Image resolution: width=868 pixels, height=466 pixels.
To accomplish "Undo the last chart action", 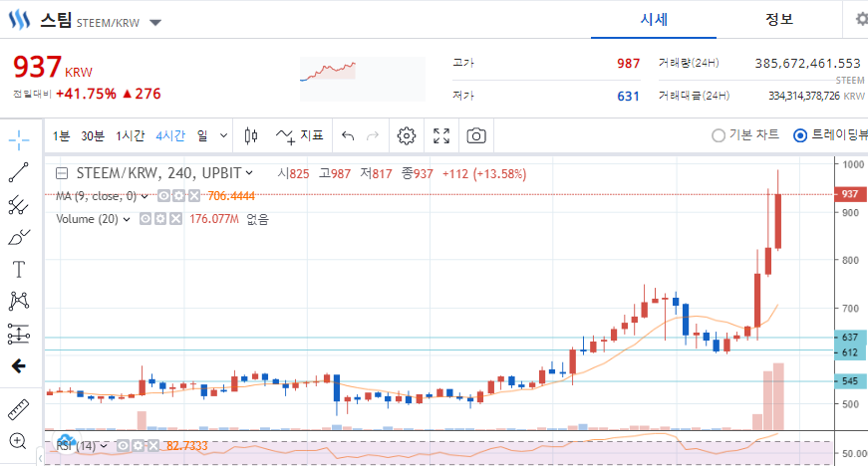I will 348,135.
